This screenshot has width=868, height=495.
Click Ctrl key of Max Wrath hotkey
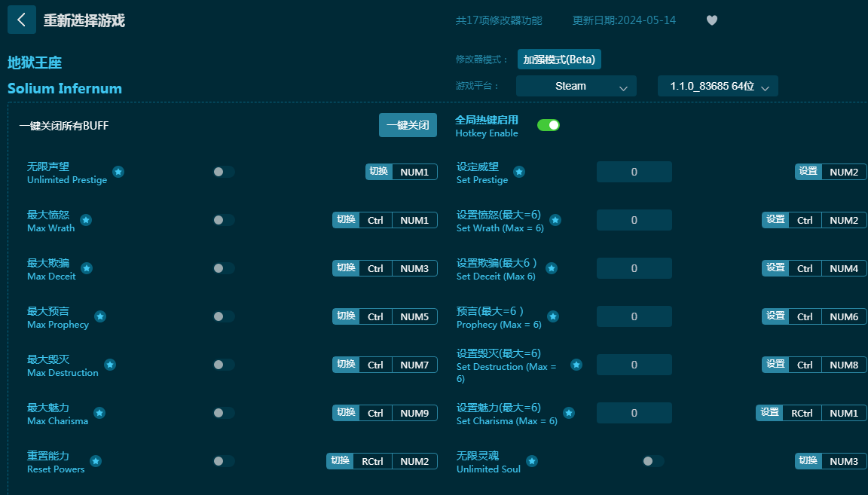[375, 220]
